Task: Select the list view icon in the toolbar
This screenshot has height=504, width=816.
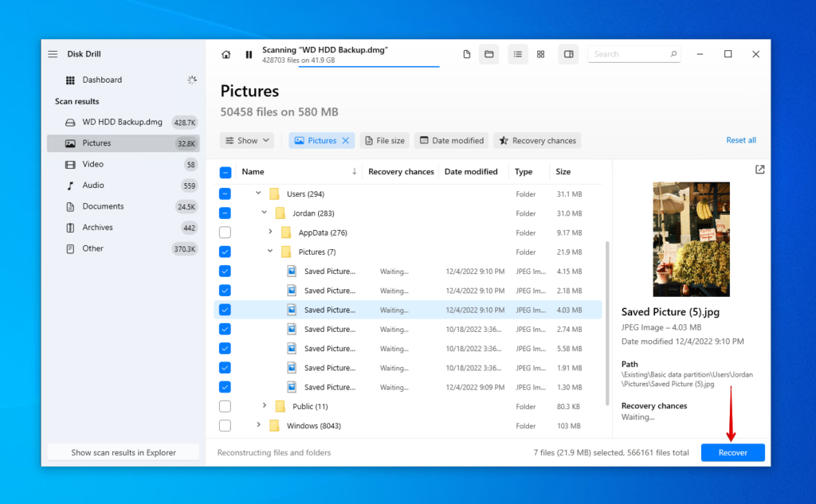Action: 517,53
